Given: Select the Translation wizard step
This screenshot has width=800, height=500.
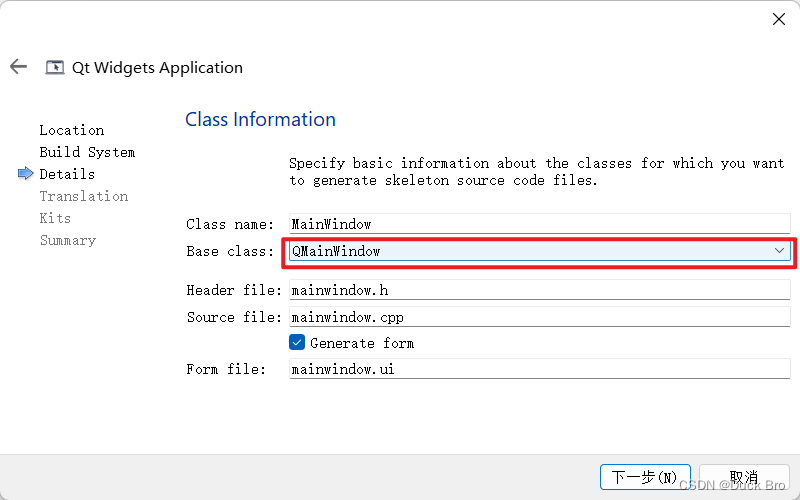Looking at the screenshot, I should [x=84, y=196].
